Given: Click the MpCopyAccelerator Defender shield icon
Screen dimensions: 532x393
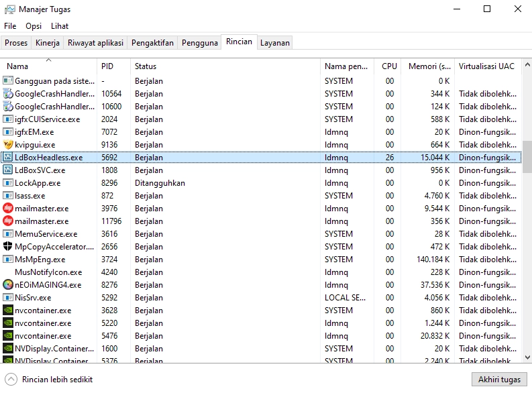Looking at the screenshot, I should 8,247.
